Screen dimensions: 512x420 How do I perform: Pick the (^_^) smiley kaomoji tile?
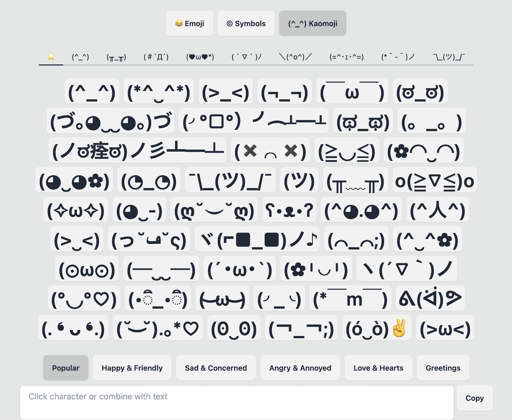(x=92, y=91)
